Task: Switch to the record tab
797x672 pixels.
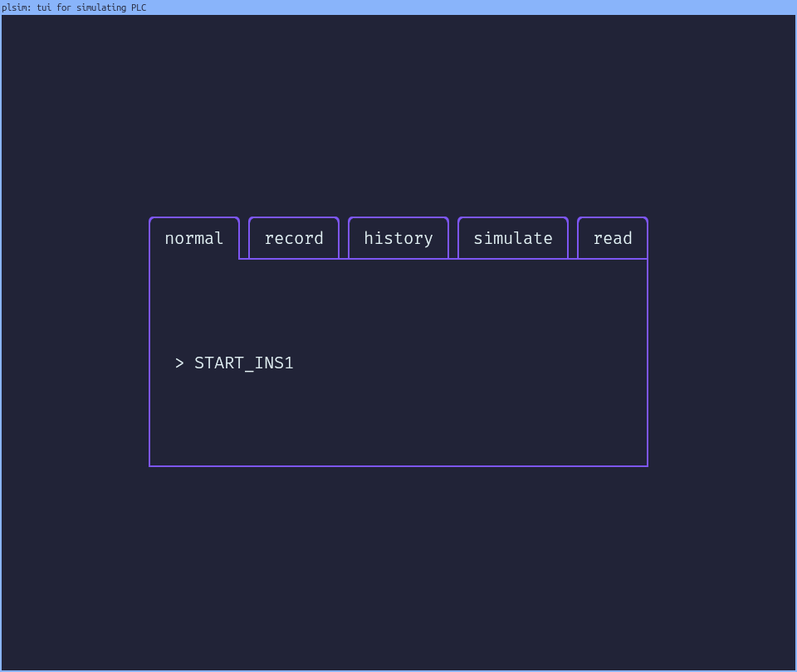Action: coord(294,238)
